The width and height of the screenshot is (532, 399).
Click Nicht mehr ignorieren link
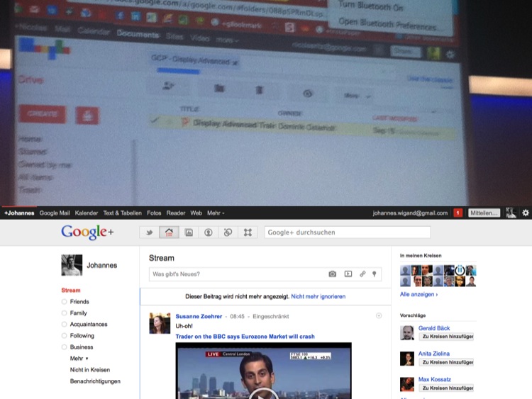click(x=318, y=296)
